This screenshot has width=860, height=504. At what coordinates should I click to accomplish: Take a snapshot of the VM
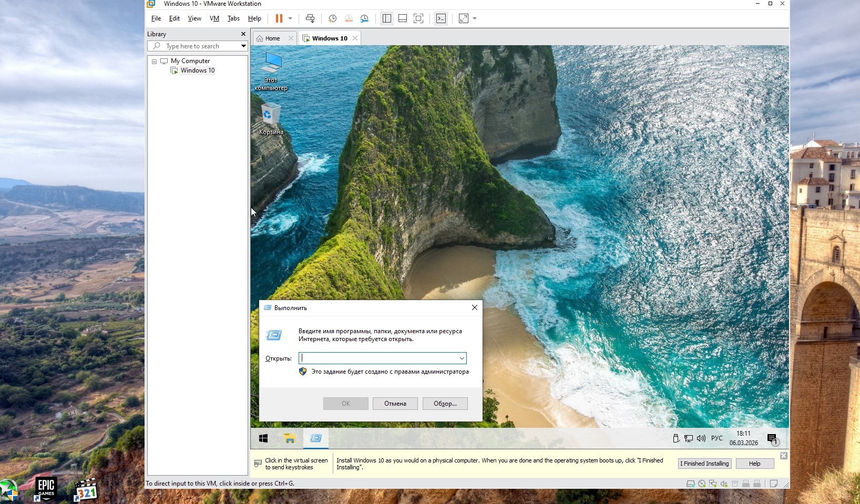tap(332, 18)
